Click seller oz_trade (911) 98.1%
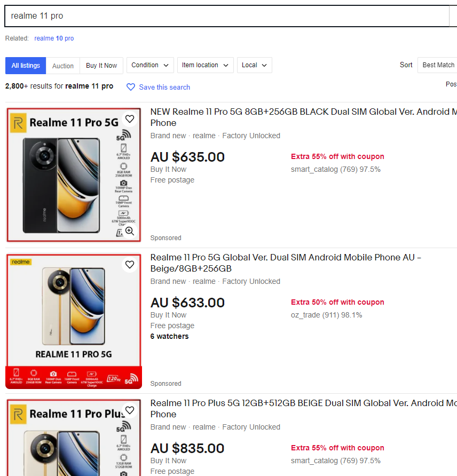 tap(326, 315)
